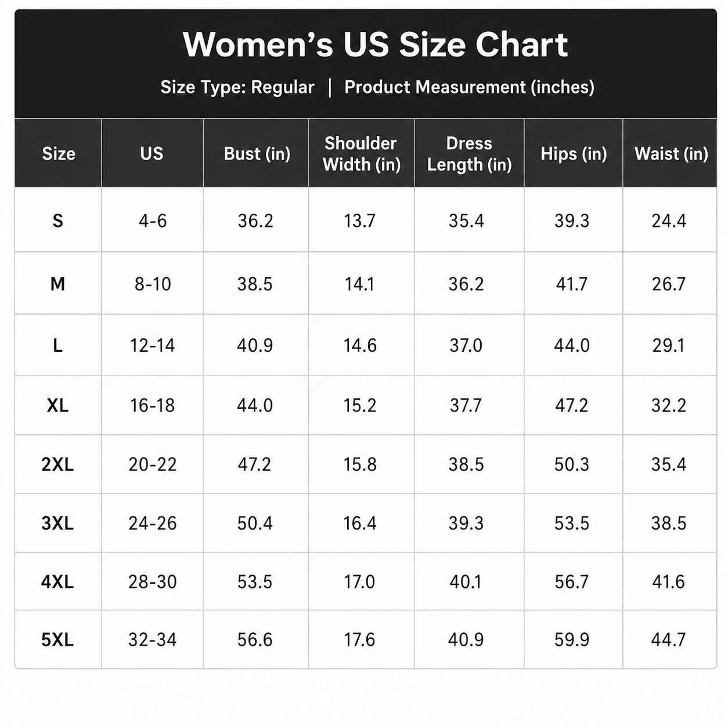Click the XL size row label
The height and width of the screenshot is (728, 728).
(x=57, y=405)
